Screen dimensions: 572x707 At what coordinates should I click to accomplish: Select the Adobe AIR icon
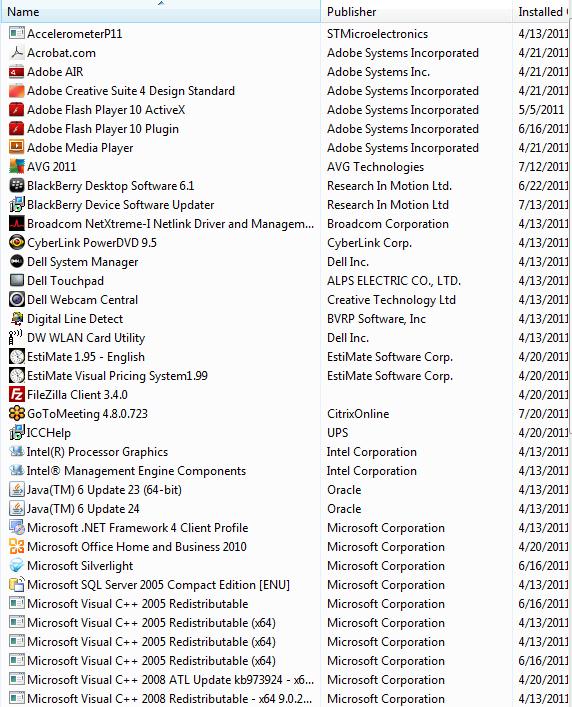pos(17,71)
